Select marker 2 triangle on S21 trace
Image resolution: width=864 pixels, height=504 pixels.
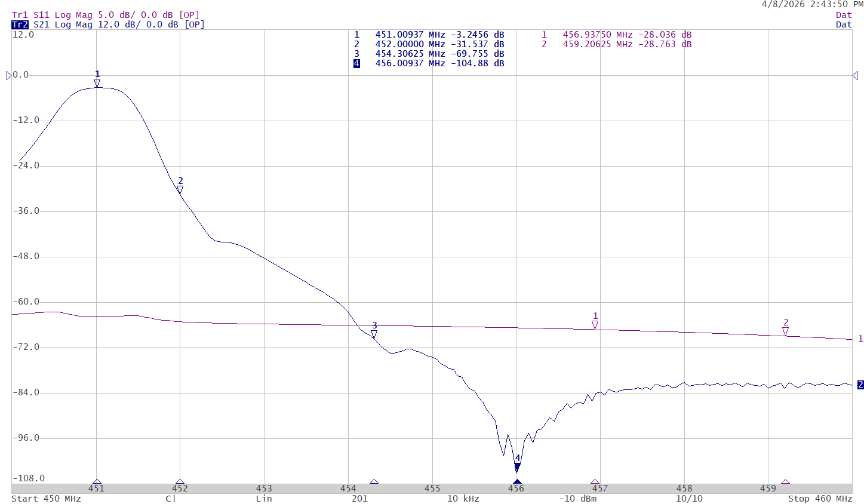point(180,190)
